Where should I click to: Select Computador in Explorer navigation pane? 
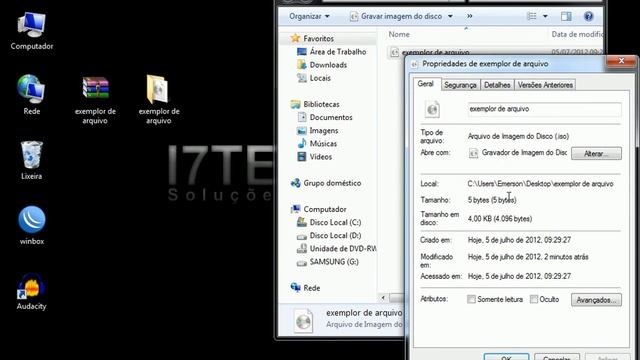(x=318, y=209)
